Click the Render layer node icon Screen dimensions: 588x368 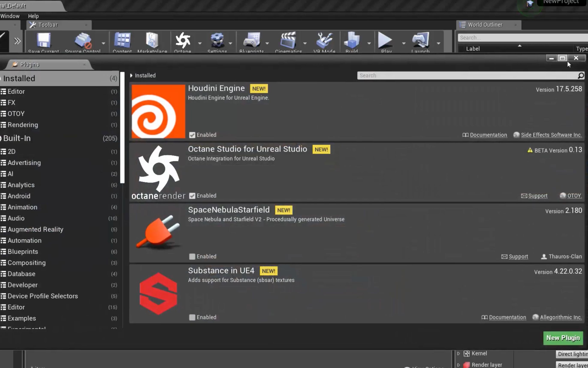click(x=466, y=365)
